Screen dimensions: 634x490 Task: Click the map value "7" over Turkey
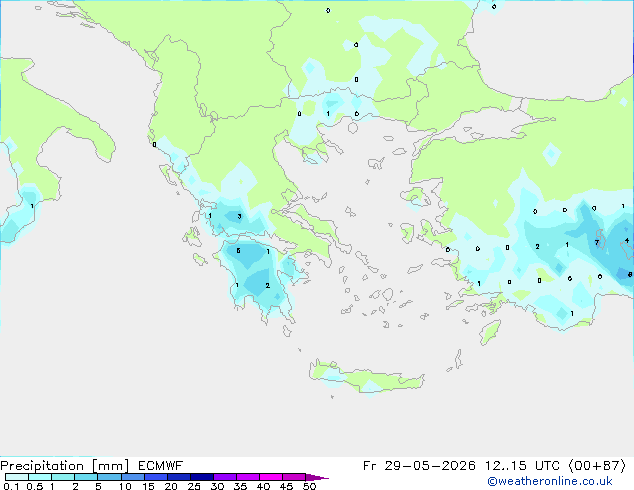597,243
